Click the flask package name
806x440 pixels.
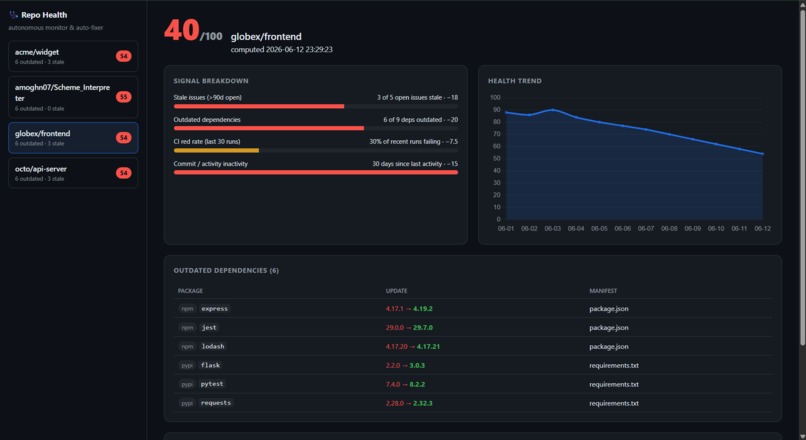click(x=211, y=365)
